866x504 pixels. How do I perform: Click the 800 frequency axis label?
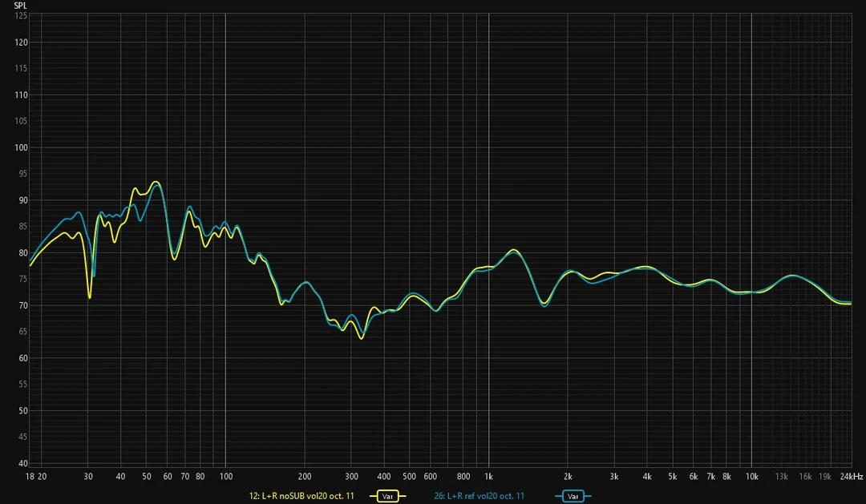click(463, 477)
